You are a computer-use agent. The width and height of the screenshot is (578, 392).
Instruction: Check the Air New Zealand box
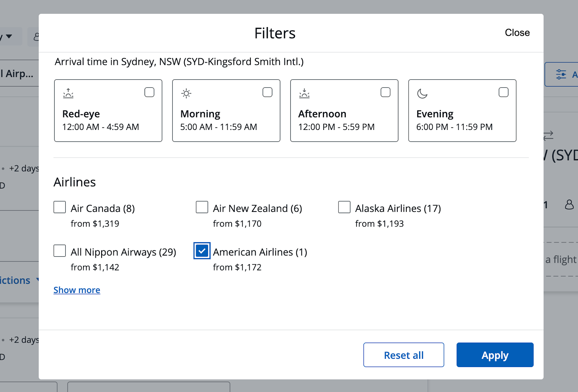coord(202,208)
